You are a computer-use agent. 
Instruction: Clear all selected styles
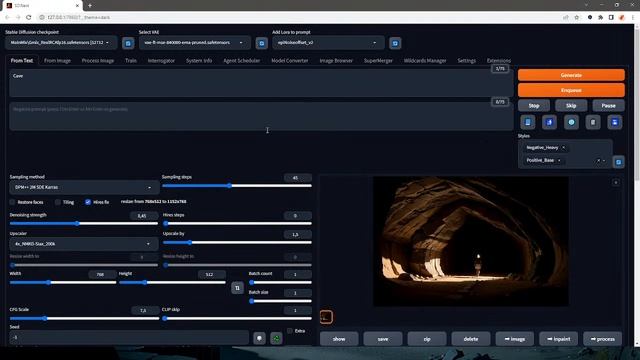click(598, 160)
